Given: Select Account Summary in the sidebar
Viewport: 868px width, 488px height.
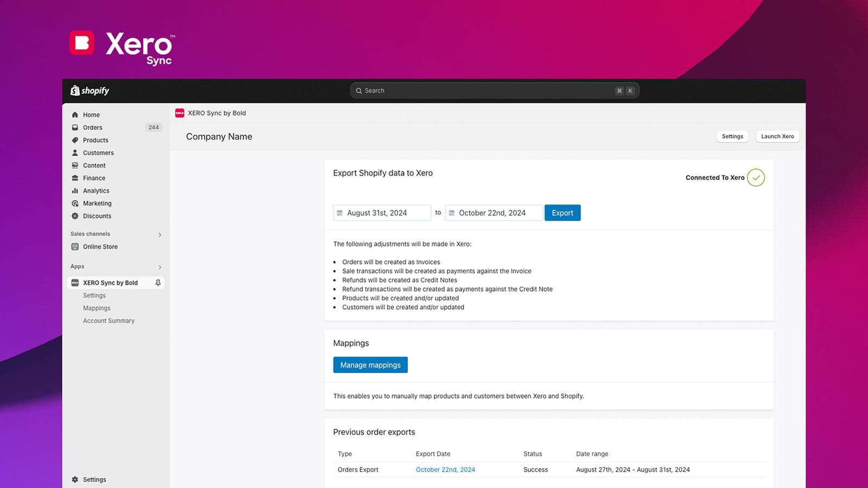Looking at the screenshot, I should [x=108, y=320].
